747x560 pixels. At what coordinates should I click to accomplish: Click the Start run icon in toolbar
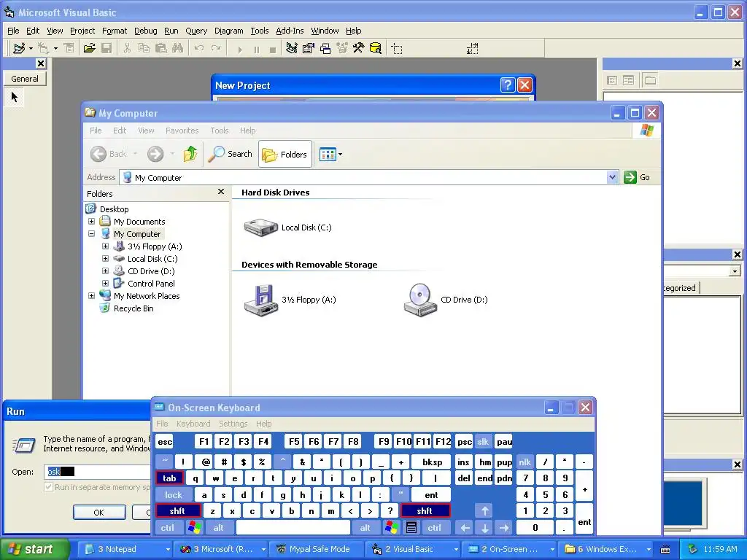point(239,49)
